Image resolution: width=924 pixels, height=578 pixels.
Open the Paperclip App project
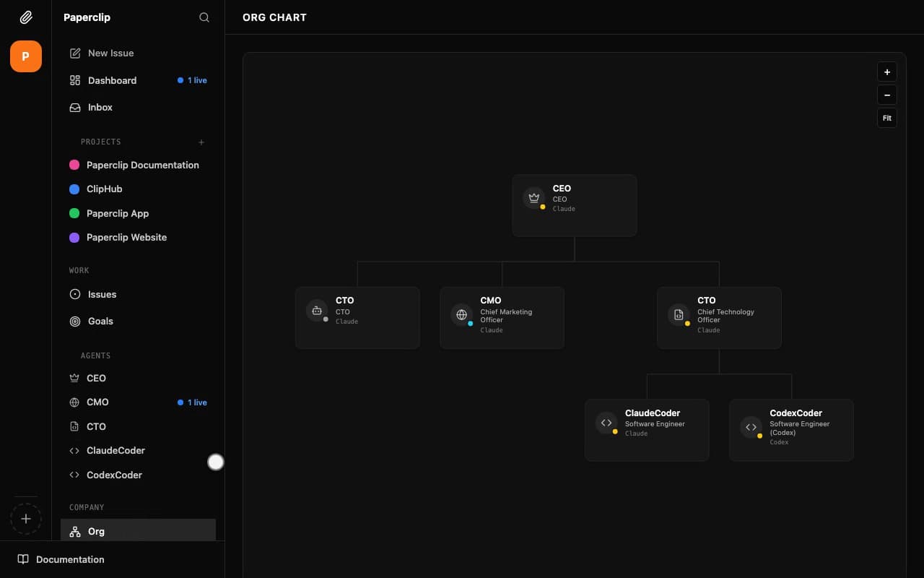click(138, 213)
